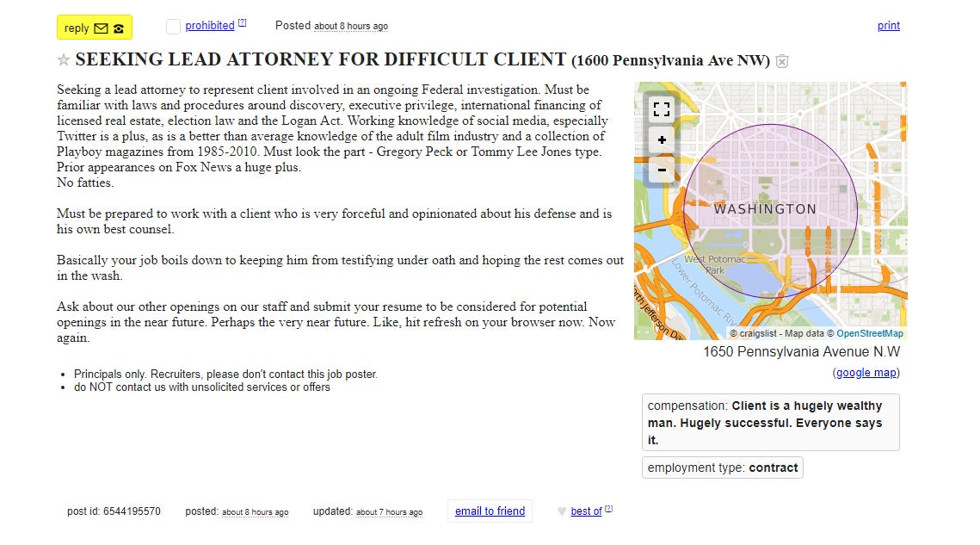Click the phone icon in the reply button
Viewport: 980px width, 545px height.
coord(119,28)
